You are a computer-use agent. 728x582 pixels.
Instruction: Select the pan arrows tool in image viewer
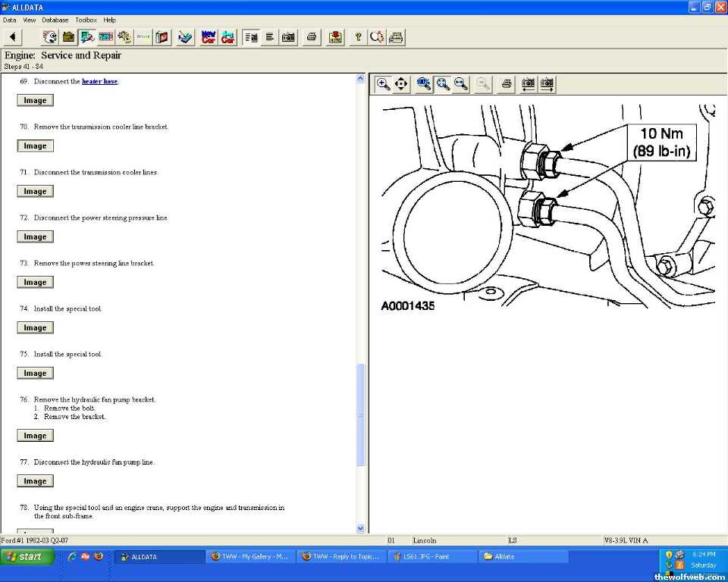coord(401,84)
